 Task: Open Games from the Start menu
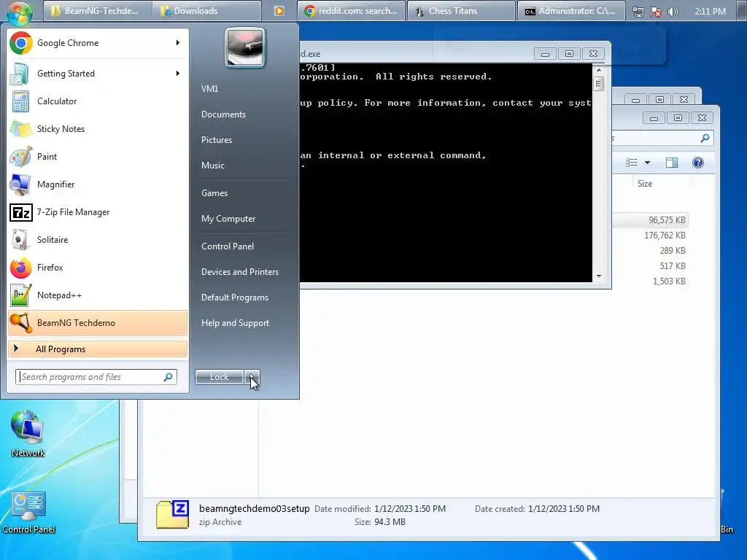pos(214,192)
